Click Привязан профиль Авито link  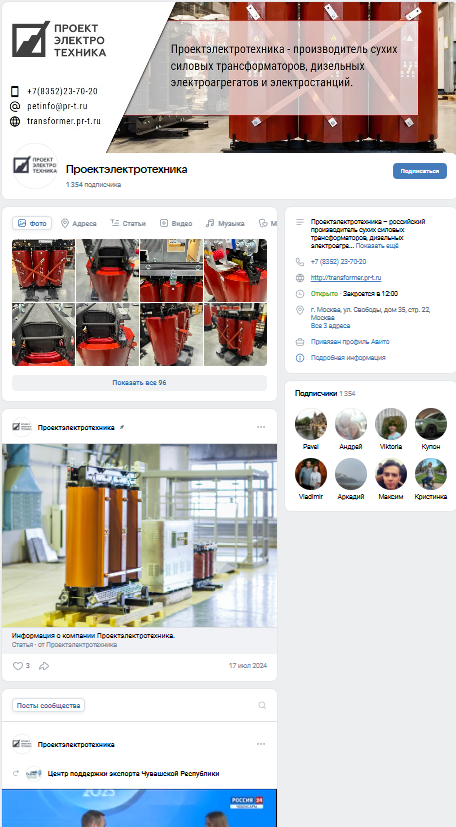coord(350,342)
